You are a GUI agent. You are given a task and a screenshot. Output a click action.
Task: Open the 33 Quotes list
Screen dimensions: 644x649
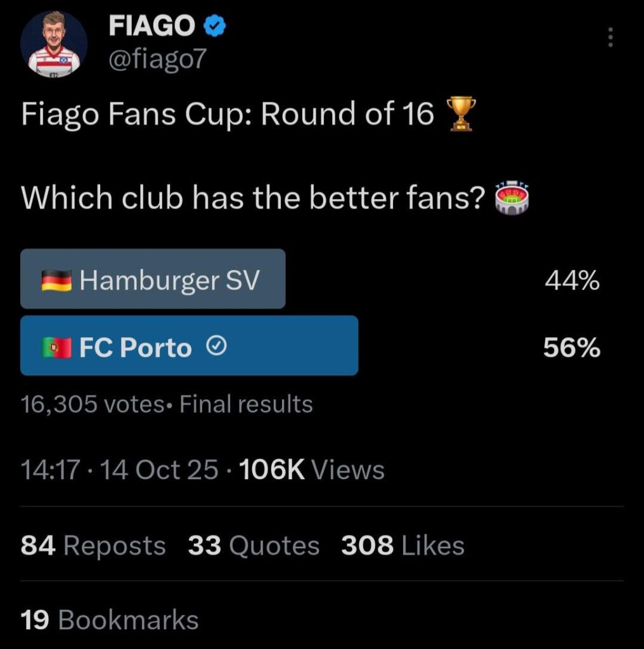click(x=254, y=544)
